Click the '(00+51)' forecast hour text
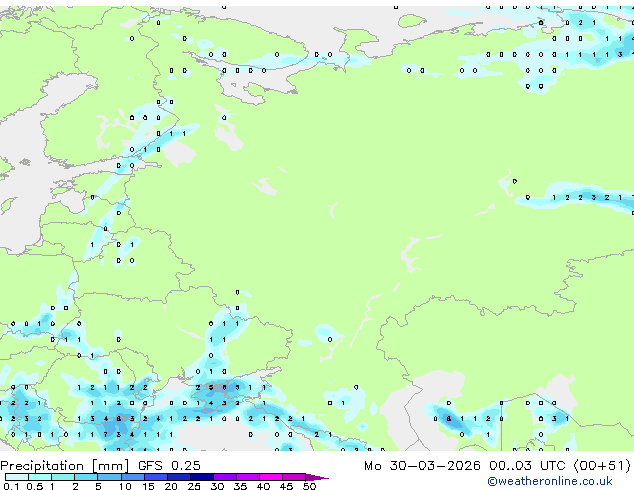 602,466
